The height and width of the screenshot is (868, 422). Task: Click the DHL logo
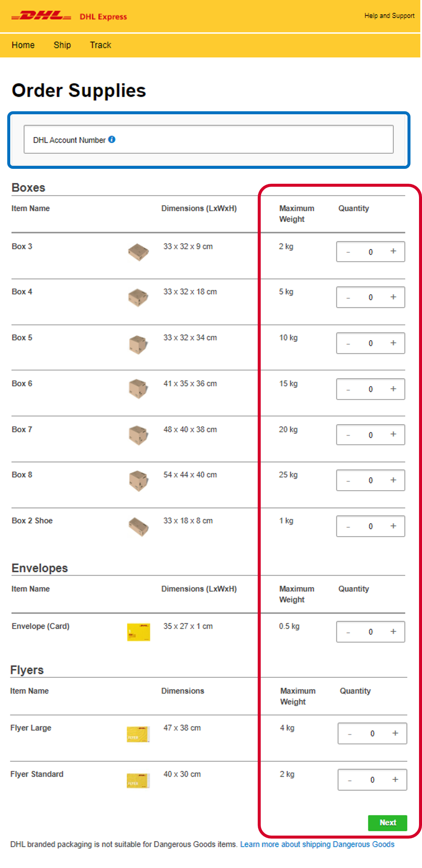tap(41, 16)
